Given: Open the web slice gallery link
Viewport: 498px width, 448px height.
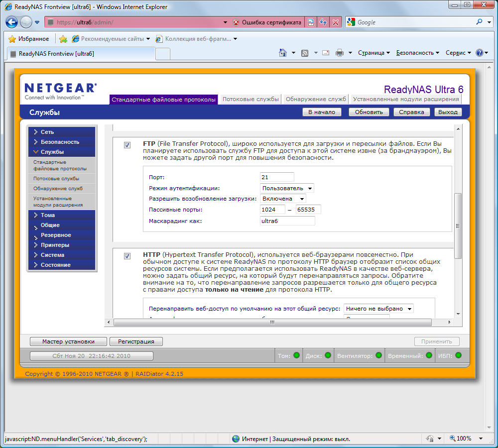Looking at the screenshot, I should pyautogui.click(x=196, y=39).
